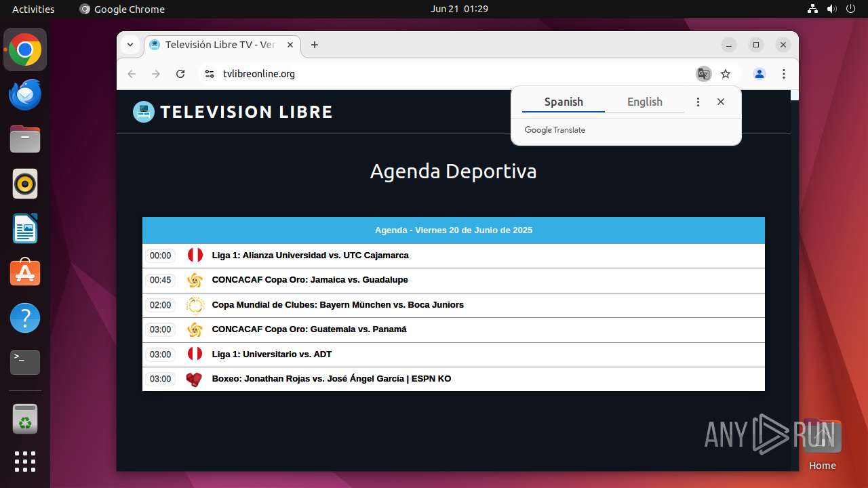Open translate popup options menu
The image size is (868, 488).
tap(698, 102)
